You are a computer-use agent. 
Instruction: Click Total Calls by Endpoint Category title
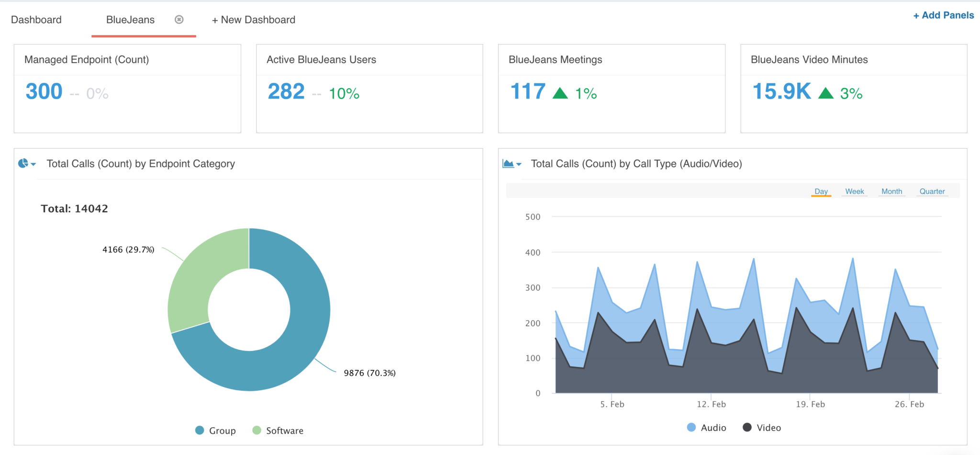point(141,164)
